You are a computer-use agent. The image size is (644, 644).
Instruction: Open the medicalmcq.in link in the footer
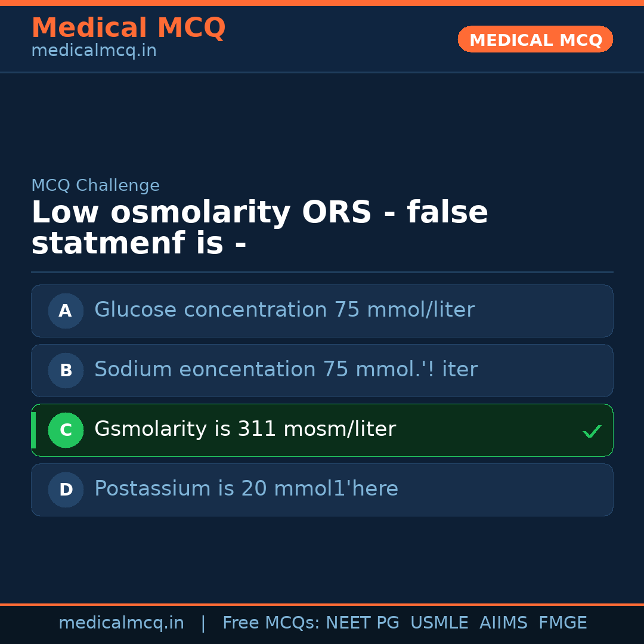point(121,623)
